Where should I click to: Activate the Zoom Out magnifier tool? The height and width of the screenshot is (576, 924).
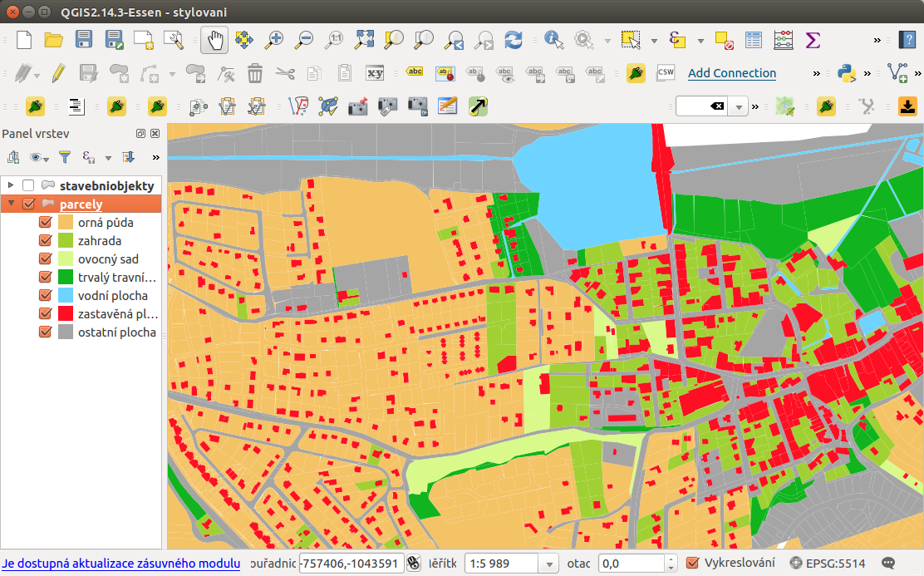pyautogui.click(x=304, y=40)
